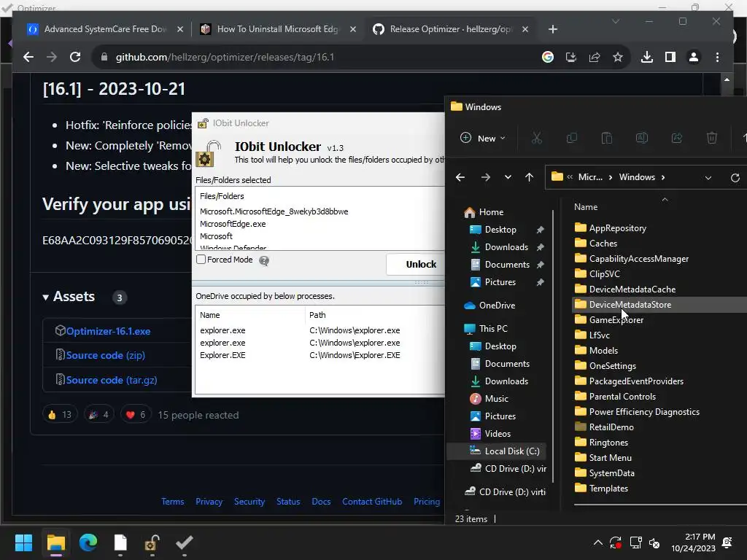Open GitHub Terms footer link
This screenshot has width=747, height=560.
172,502
